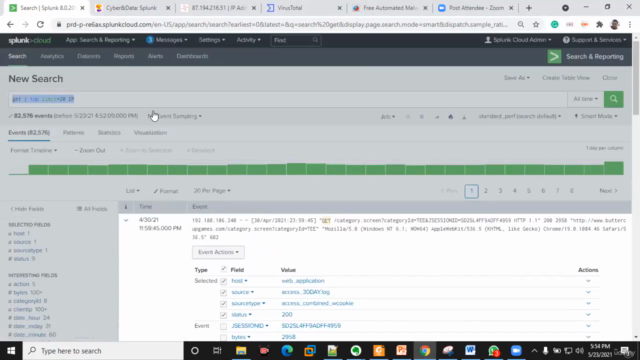Collapse the first event row chevron
This screenshot has width=640, height=360.
tap(126, 220)
